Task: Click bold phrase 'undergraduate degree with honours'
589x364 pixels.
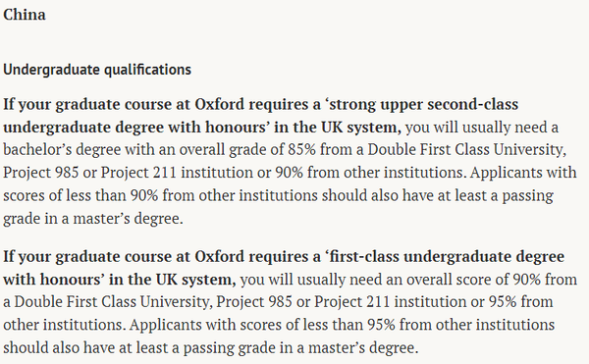Action: 134,127
